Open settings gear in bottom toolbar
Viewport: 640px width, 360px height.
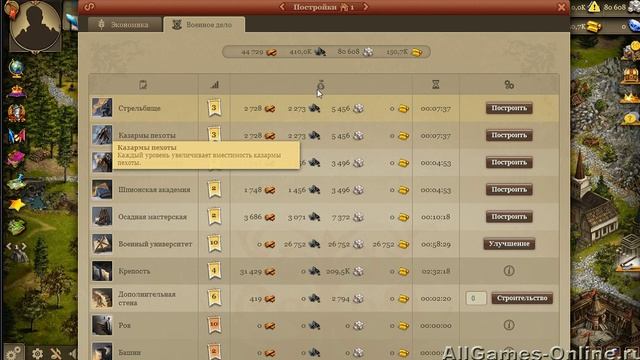point(38,353)
